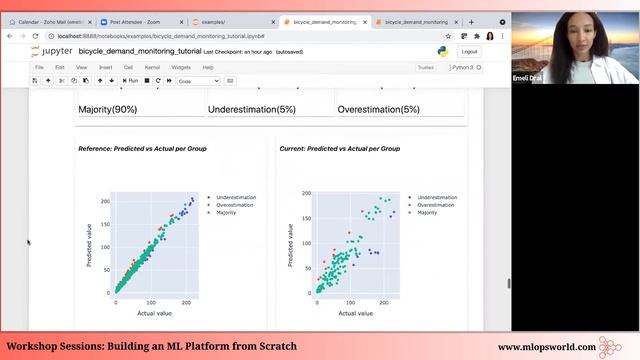This screenshot has height=360, width=640.
Task: Open the Help menu
Action: [x=208, y=67]
